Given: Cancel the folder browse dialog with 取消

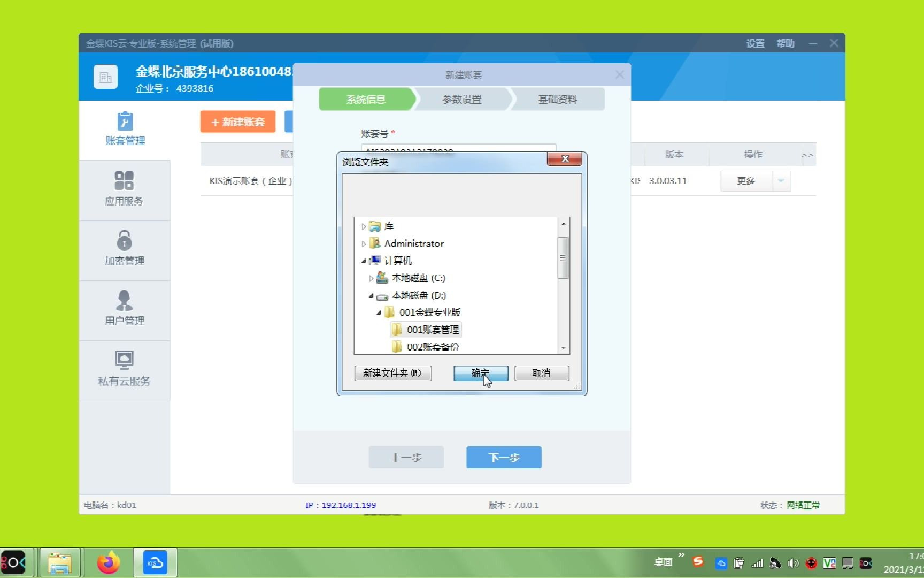Looking at the screenshot, I should (x=542, y=373).
